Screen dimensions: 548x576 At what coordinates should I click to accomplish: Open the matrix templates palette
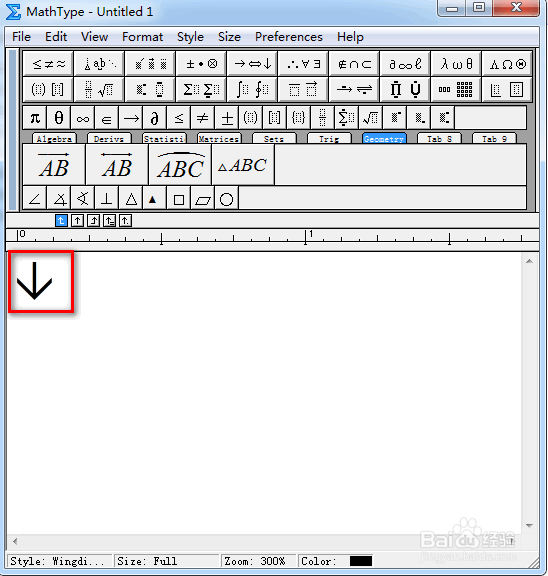(457, 89)
